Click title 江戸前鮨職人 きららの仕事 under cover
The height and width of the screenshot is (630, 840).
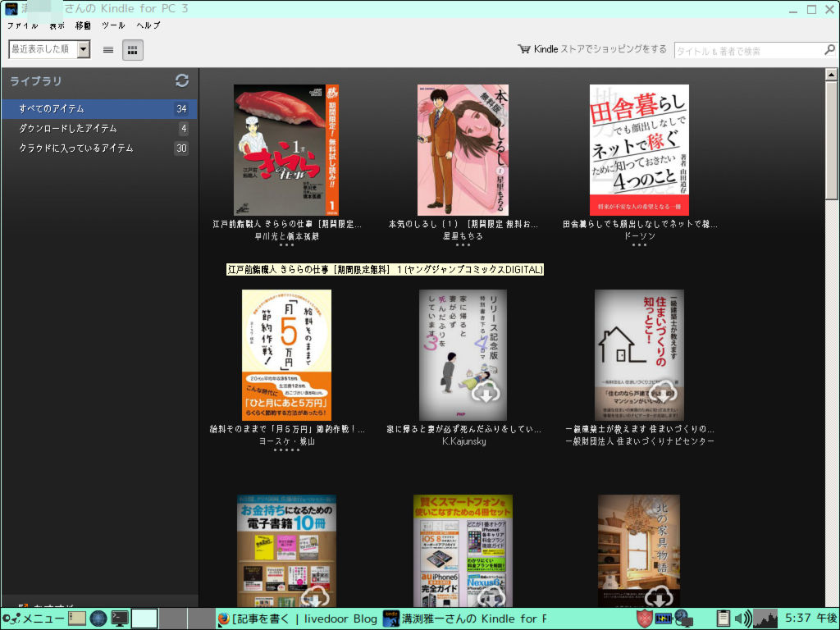(286, 224)
